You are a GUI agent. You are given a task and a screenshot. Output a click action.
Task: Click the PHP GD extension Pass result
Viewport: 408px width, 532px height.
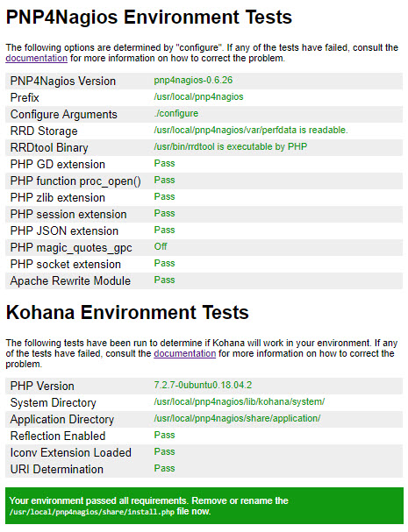pos(164,163)
